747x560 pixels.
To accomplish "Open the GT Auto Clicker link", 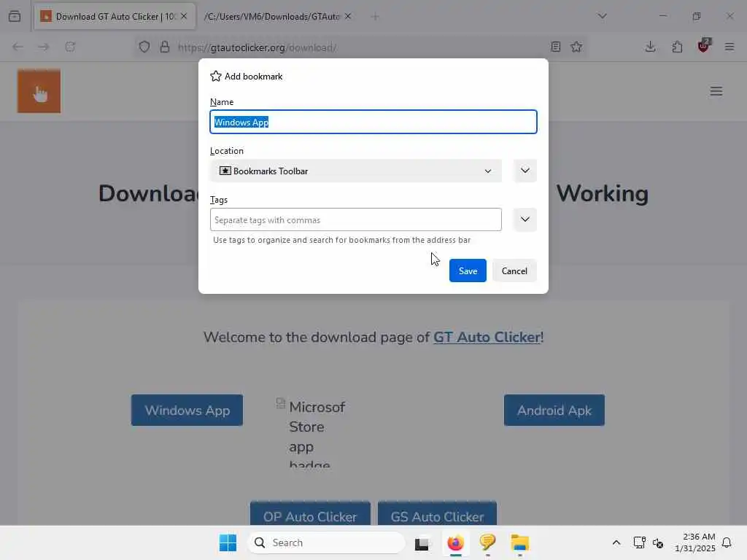I will (x=487, y=337).
